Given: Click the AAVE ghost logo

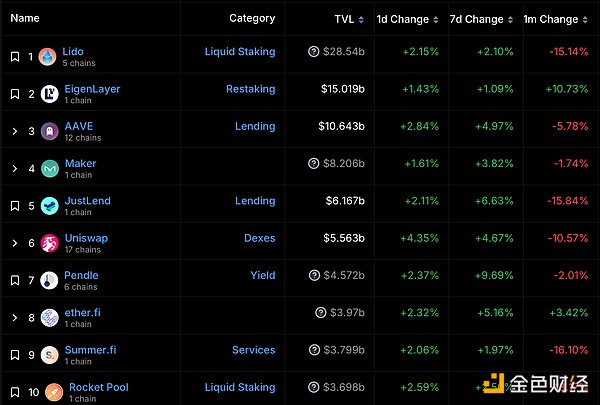Looking at the screenshot, I should click(x=48, y=131).
